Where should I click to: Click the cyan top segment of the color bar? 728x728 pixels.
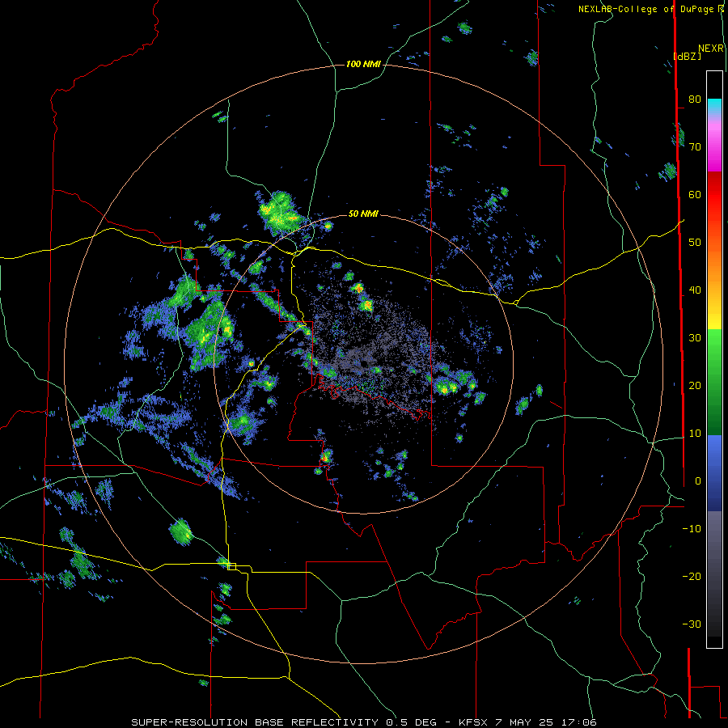pos(714,107)
